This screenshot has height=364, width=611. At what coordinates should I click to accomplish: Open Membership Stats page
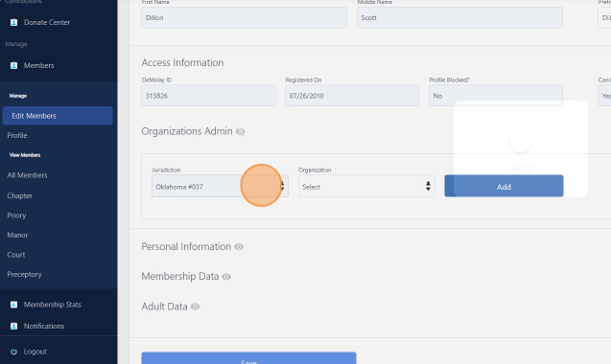coord(53,305)
